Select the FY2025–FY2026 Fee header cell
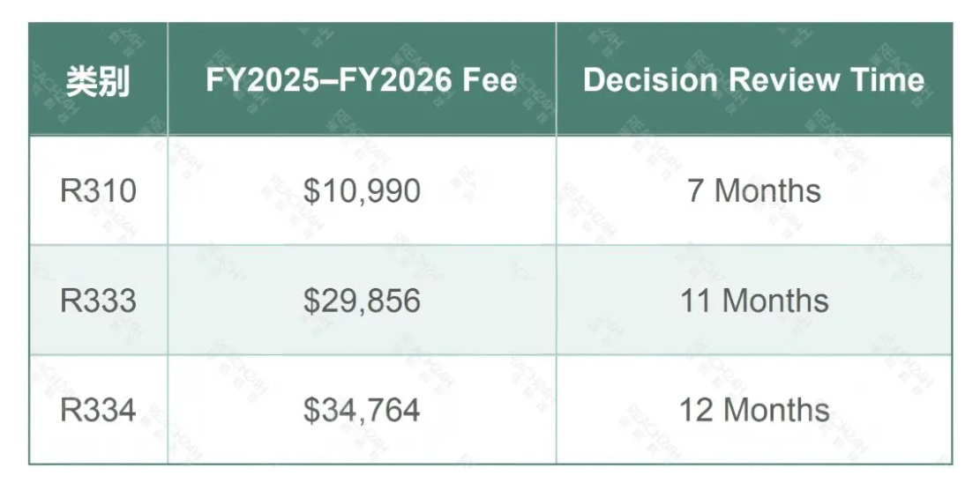 point(362,79)
